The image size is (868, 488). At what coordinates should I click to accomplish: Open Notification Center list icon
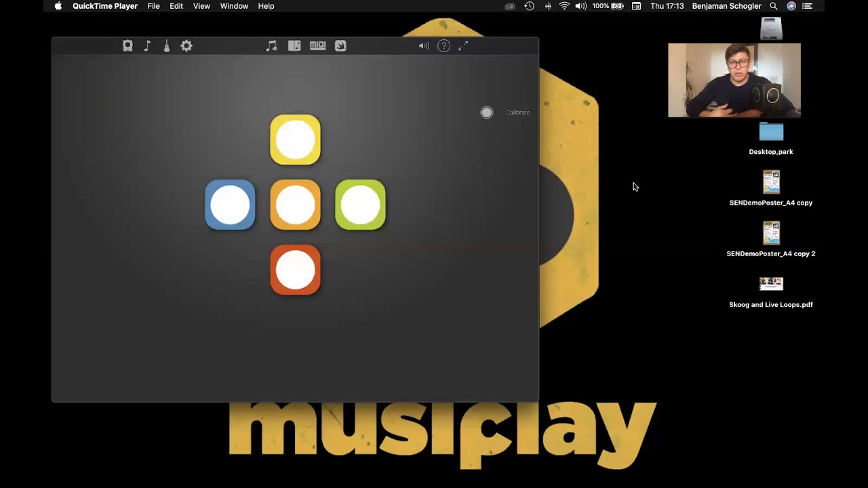pos(807,6)
